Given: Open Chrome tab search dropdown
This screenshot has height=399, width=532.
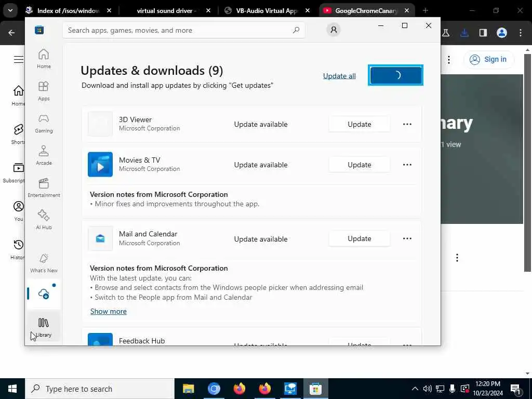Looking at the screenshot, I should (10, 10).
